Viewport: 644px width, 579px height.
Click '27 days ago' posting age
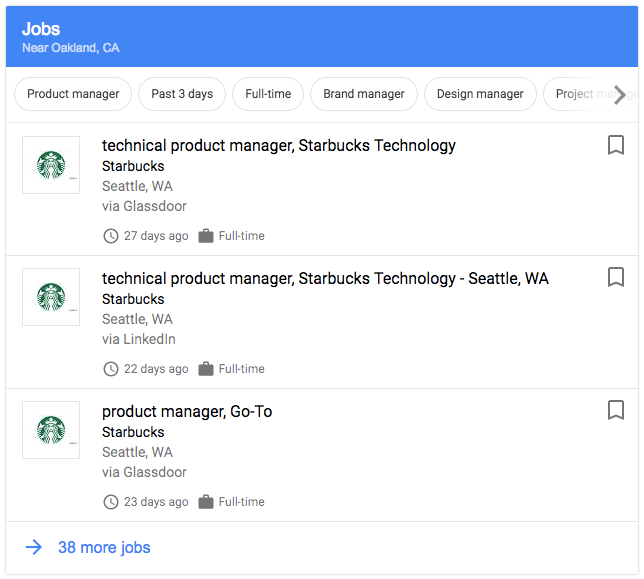tap(156, 236)
